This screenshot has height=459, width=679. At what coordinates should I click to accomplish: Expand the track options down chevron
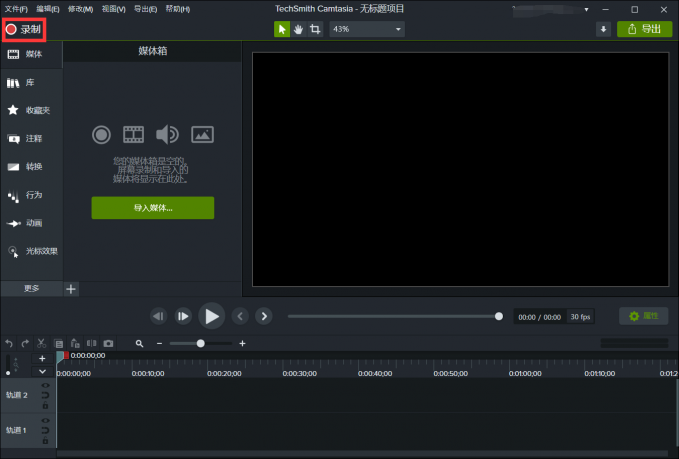tap(42, 372)
